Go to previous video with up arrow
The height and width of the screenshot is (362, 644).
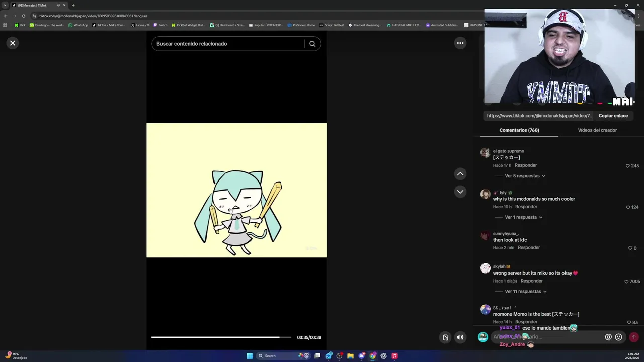click(460, 174)
